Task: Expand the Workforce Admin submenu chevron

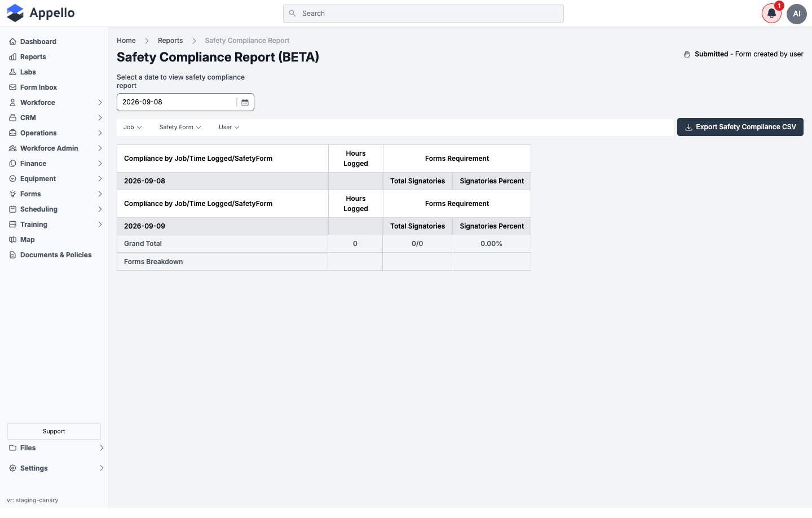Action: pos(100,148)
